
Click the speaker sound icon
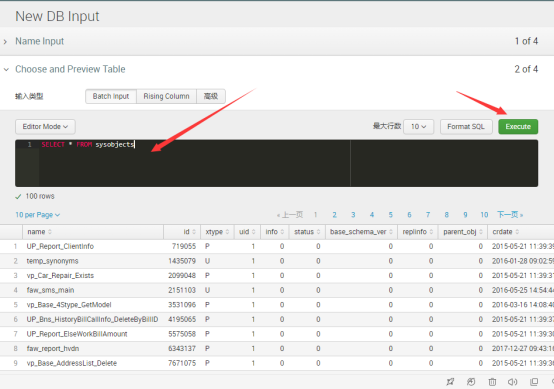(512, 382)
